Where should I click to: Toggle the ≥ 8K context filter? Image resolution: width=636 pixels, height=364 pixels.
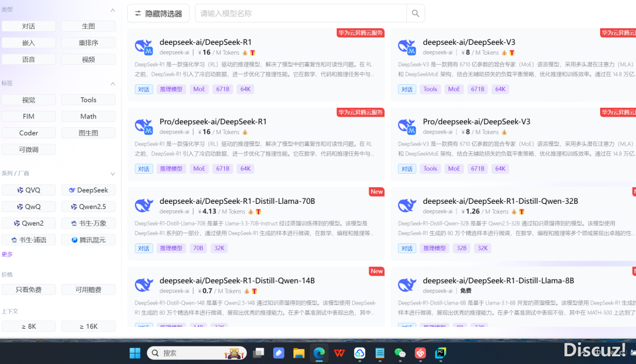tap(28, 326)
